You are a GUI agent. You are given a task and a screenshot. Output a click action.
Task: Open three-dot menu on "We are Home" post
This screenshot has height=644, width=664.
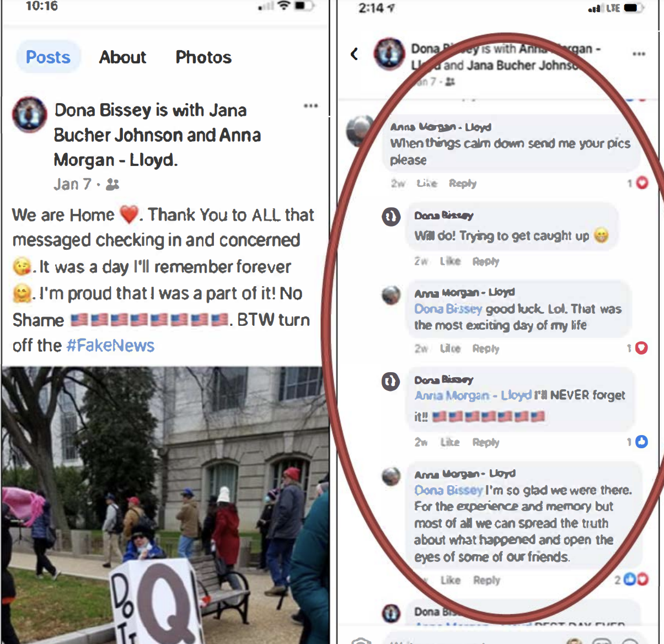pos(310,106)
